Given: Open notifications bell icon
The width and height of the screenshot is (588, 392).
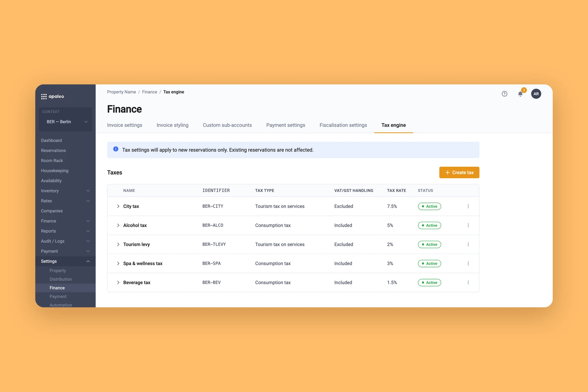Looking at the screenshot, I should (x=520, y=94).
